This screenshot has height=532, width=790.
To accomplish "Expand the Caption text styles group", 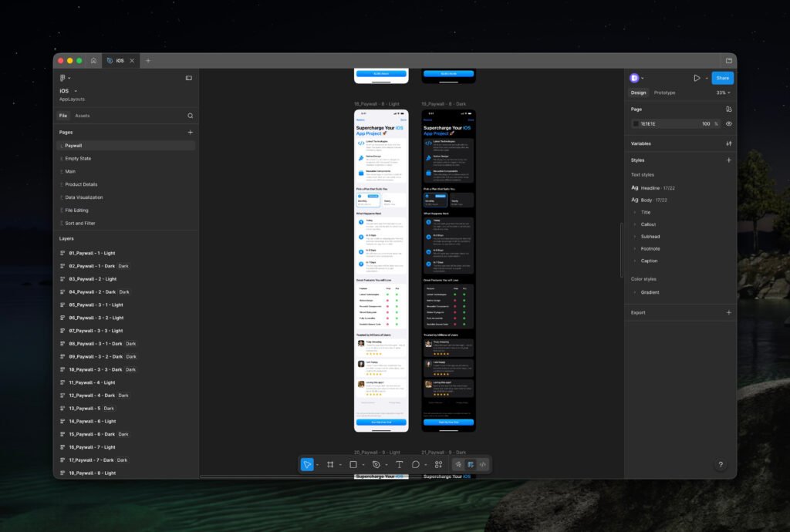I will coord(634,261).
